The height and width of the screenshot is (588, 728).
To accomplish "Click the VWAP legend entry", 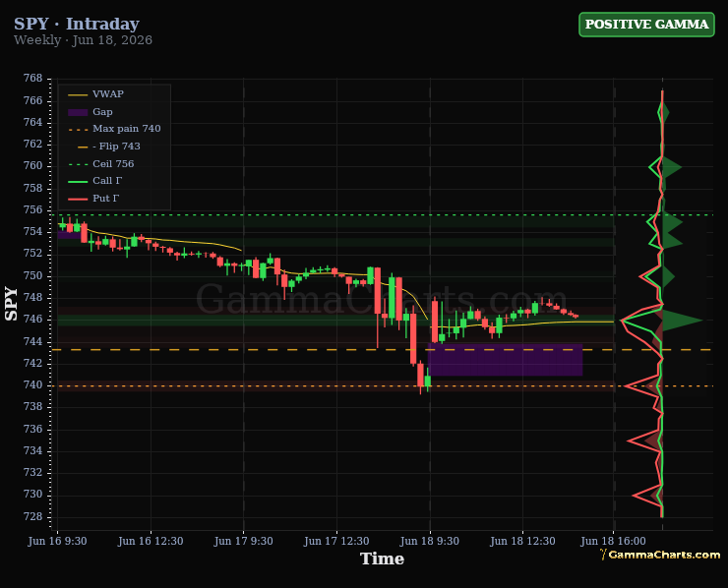I will pos(96,94).
